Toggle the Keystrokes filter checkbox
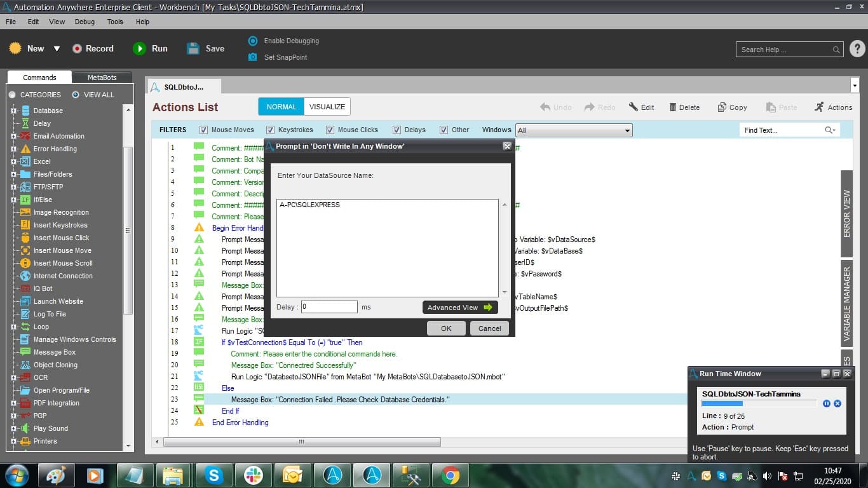This screenshot has width=868, height=488. pos(271,130)
